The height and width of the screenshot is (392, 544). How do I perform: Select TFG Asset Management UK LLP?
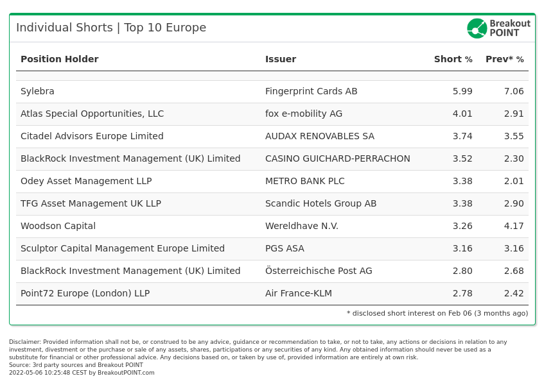(x=91, y=204)
